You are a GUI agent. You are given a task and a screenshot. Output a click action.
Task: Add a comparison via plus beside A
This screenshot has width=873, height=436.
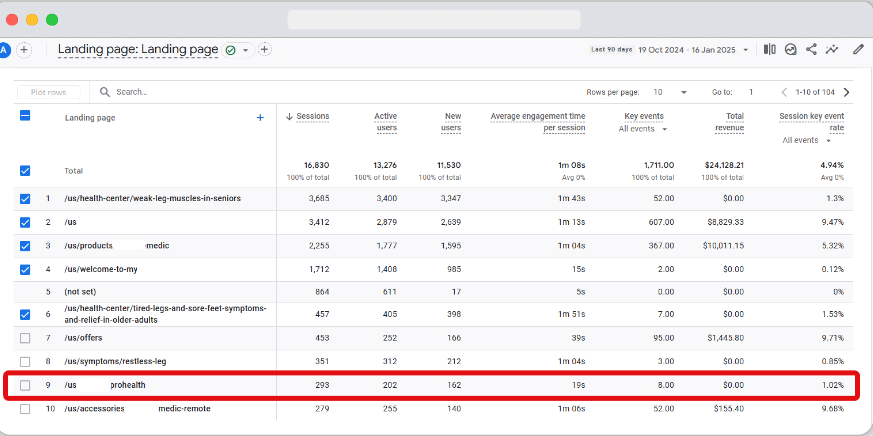(x=23, y=50)
